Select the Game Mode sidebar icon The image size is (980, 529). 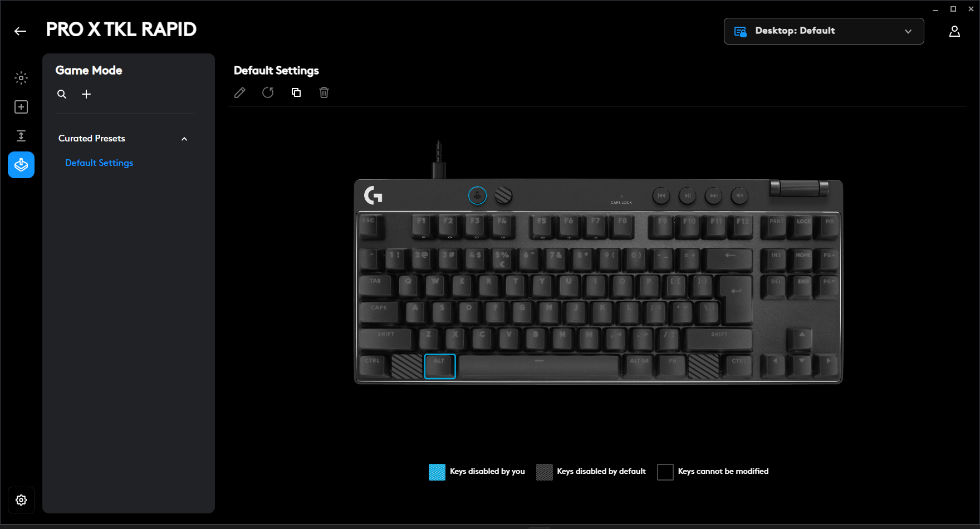(21, 165)
